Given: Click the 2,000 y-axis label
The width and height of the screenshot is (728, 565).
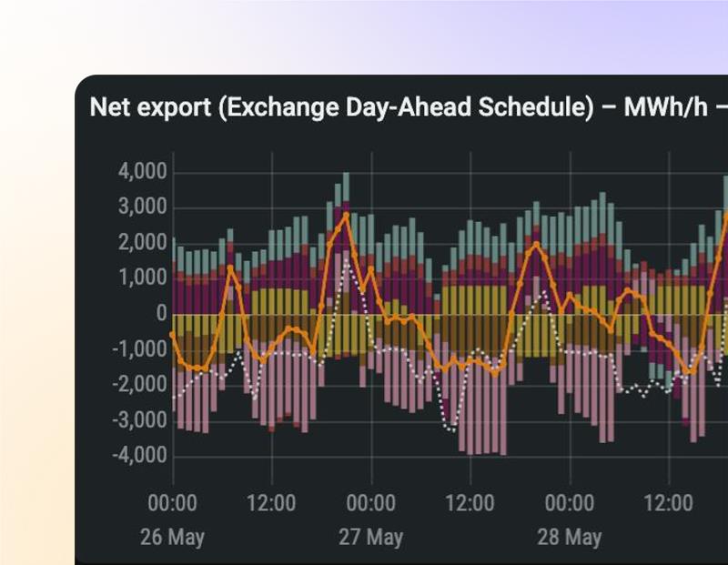Looking at the screenshot, I should [142, 243].
